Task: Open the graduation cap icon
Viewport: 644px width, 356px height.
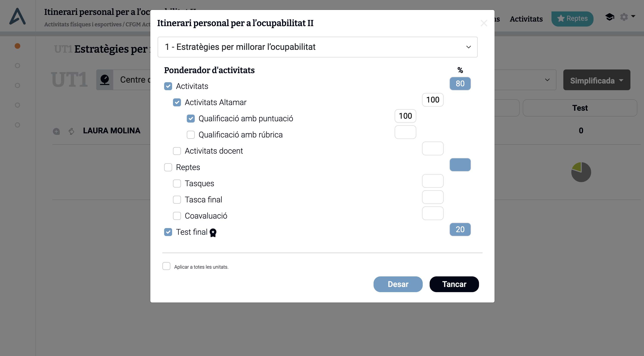Action: click(609, 17)
